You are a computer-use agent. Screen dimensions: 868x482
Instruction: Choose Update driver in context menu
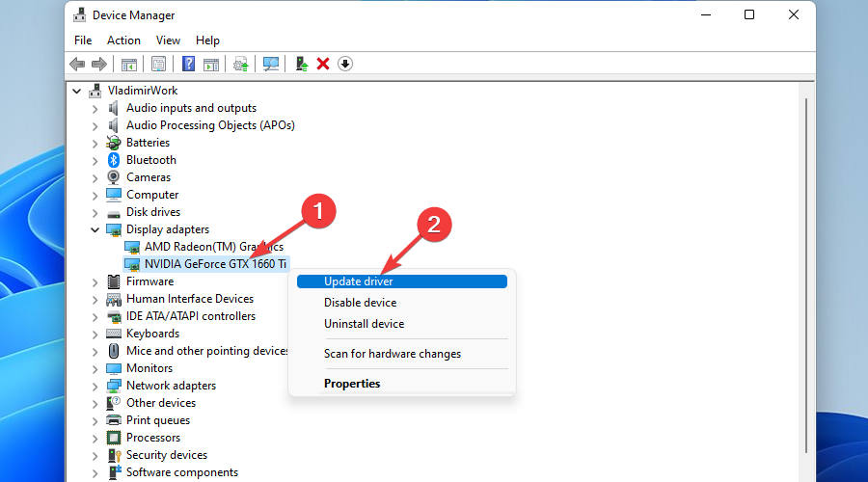click(x=402, y=281)
